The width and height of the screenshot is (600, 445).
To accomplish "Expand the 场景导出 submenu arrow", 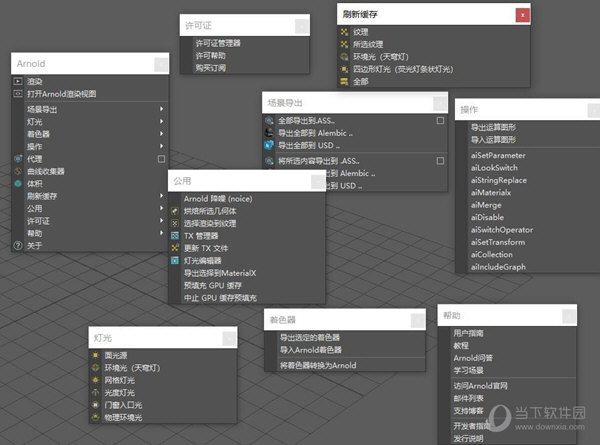I will click(162, 107).
